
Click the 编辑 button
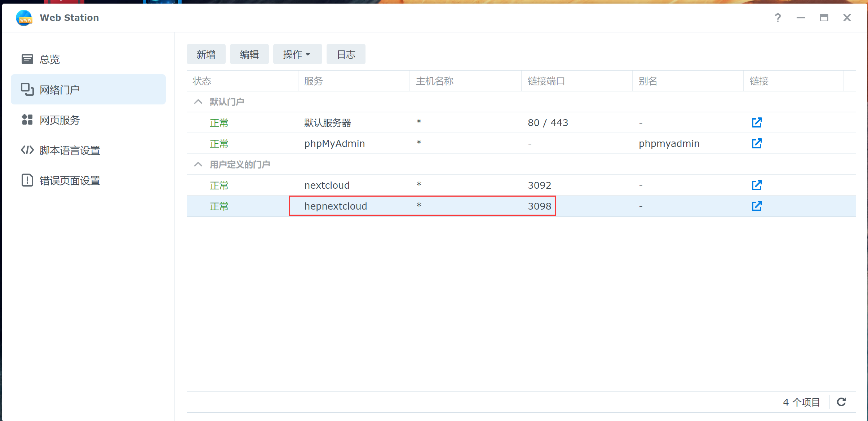point(249,54)
